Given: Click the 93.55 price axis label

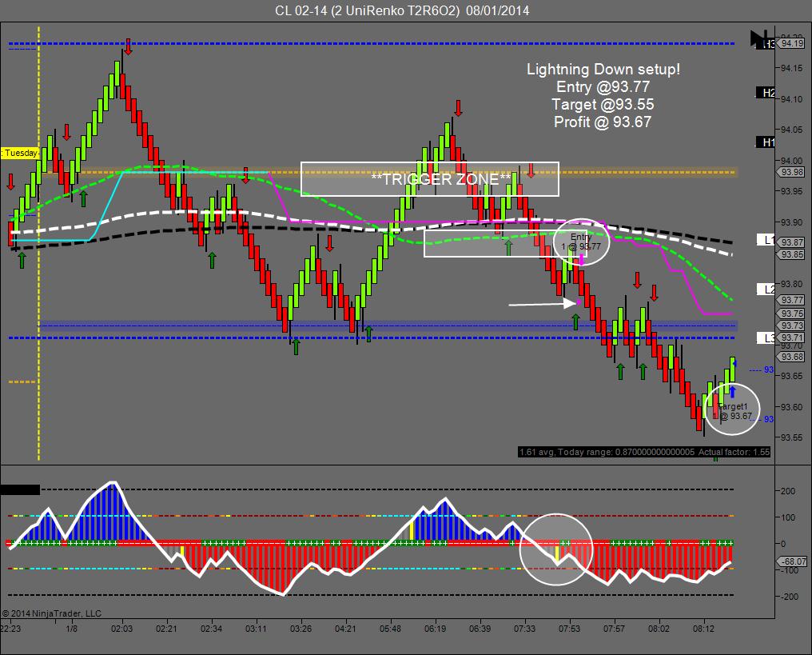Looking at the screenshot, I should (x=792, y=438).
